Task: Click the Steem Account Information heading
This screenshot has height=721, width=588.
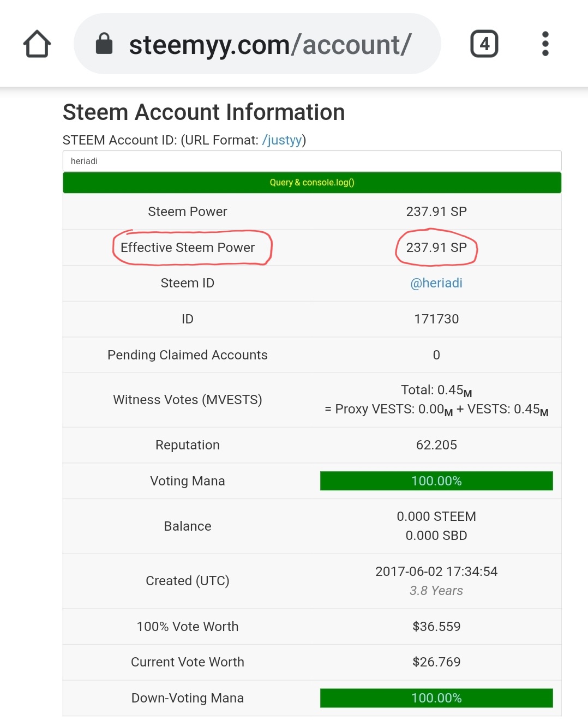Action: point(204,112)
